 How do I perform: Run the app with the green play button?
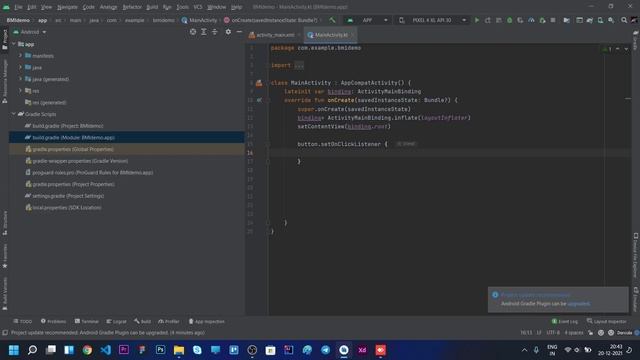[476, 20]
